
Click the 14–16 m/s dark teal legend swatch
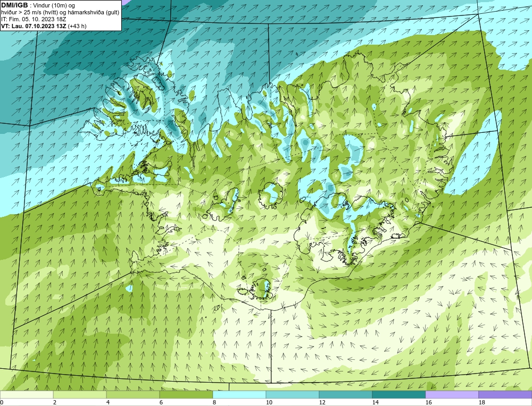(x=398, y=394)
